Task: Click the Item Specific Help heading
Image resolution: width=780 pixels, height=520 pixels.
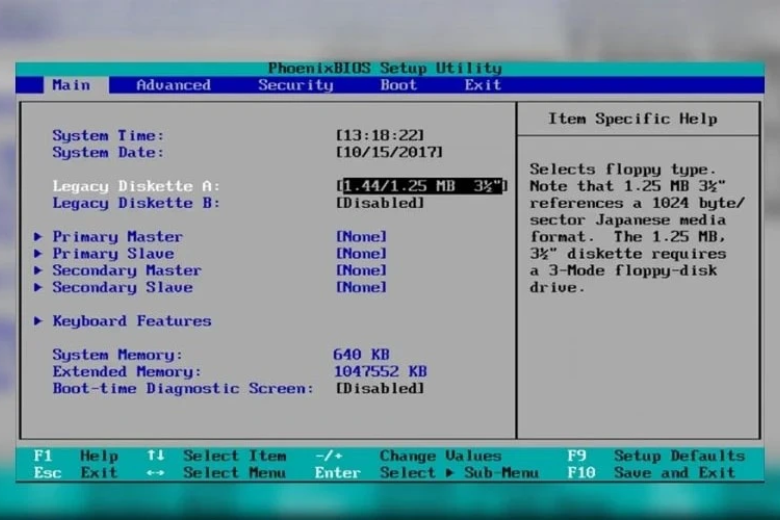Action: [x=632, y=119]
